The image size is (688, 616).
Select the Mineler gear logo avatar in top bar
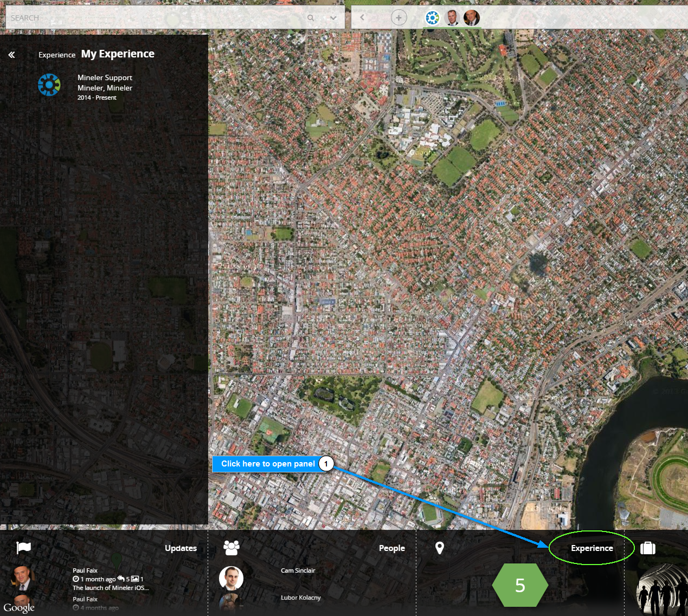tap(432, 18)
